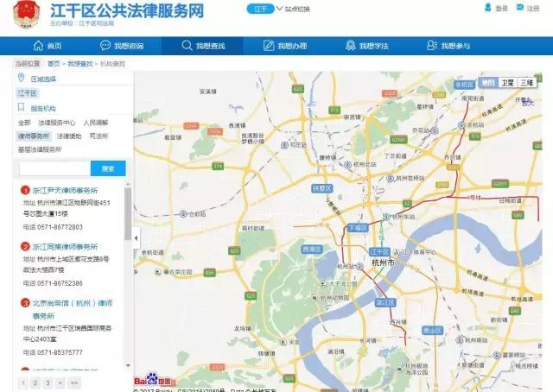Click the next page arrow in pagination
Viewport: 553px width, 392px height.
coord(60,383)
